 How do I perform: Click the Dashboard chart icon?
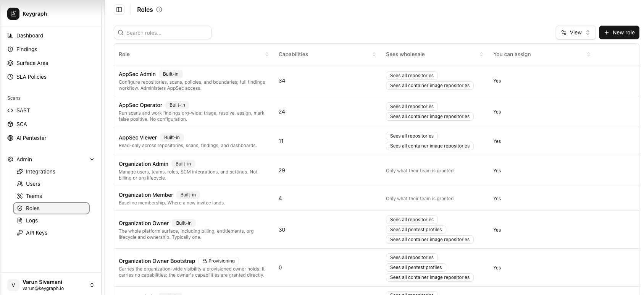point(10,36)
